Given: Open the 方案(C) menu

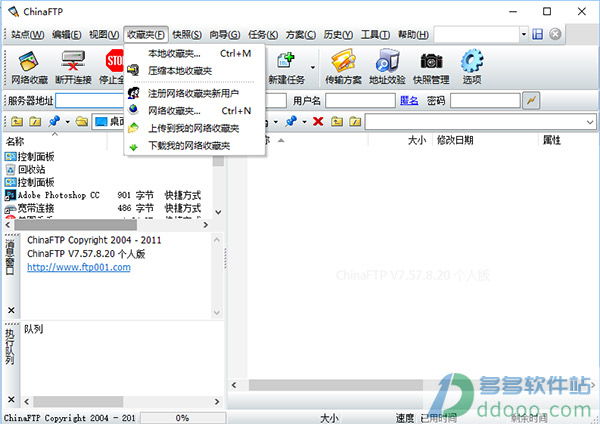Looking at the screenshot, I should tap(301, 35).
